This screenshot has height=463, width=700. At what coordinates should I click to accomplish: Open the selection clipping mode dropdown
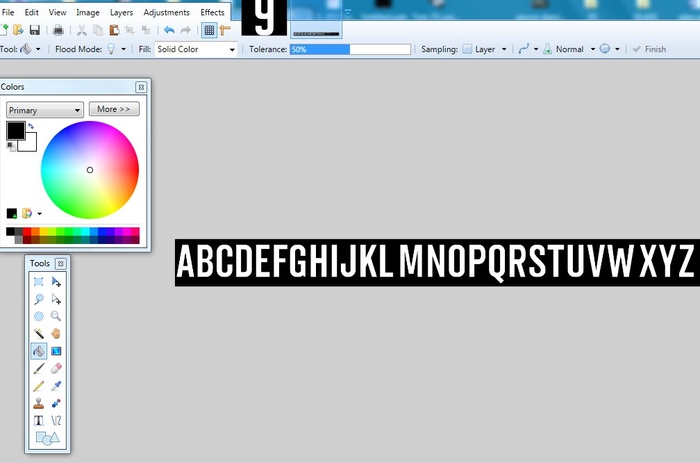[617, 49]
